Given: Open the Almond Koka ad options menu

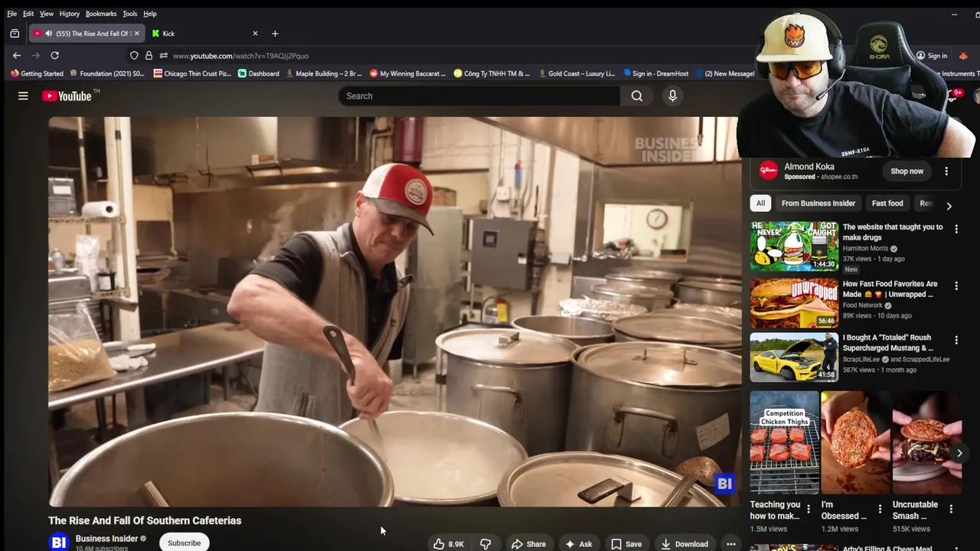Looking at the screenshot, I should click(946, 171).
